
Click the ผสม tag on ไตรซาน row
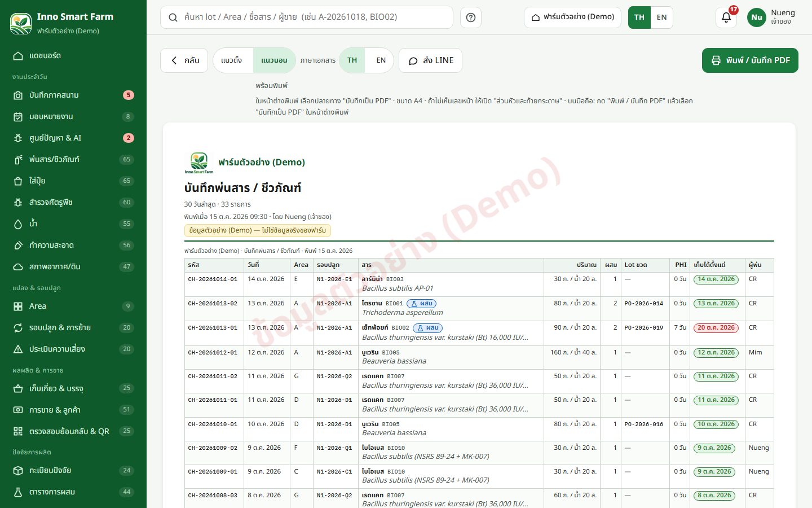click(x=422, y=304)
